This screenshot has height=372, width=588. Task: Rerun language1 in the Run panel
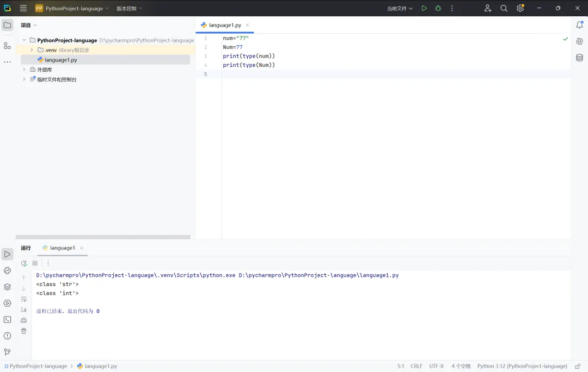[24, 263]
